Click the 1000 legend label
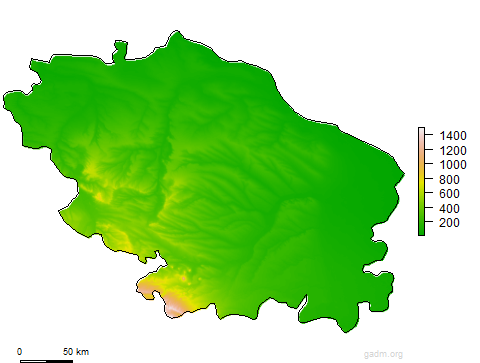This screenshot has width=480, height=363. 453,165
